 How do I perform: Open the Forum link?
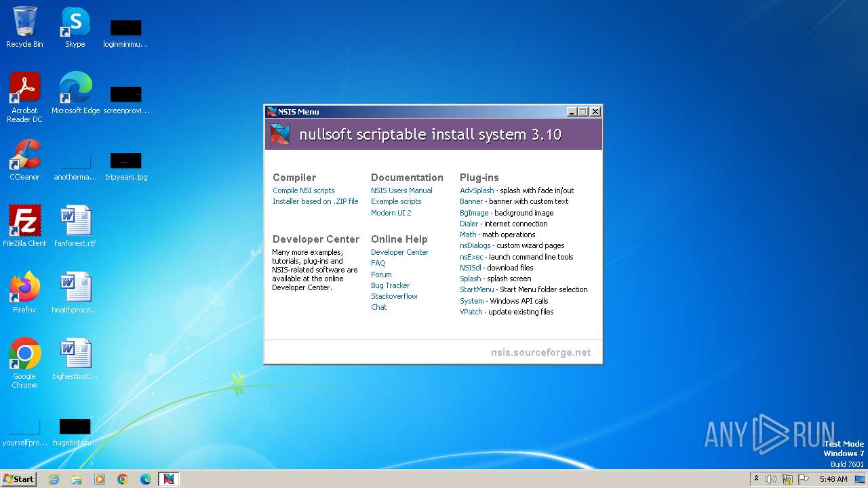[381, 274]
